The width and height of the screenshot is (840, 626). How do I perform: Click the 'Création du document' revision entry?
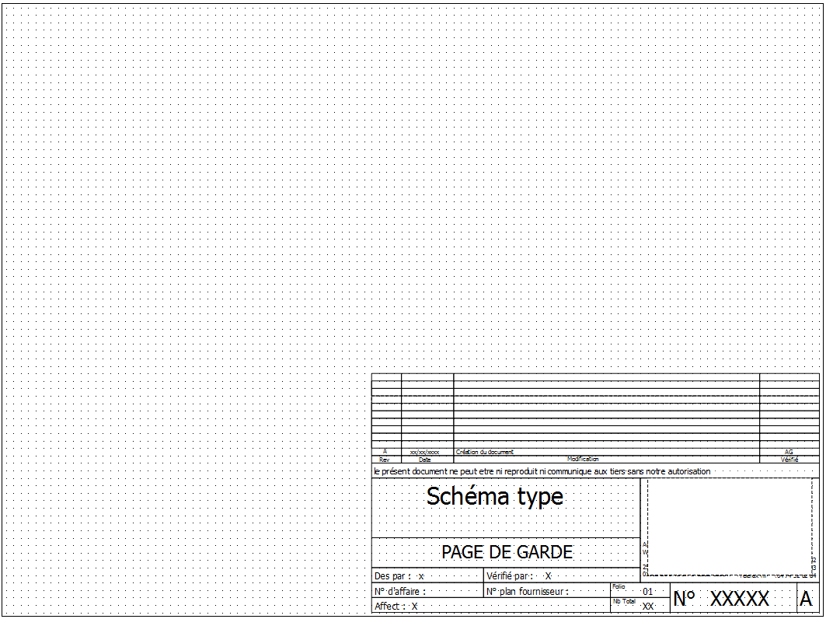[484, 452]
